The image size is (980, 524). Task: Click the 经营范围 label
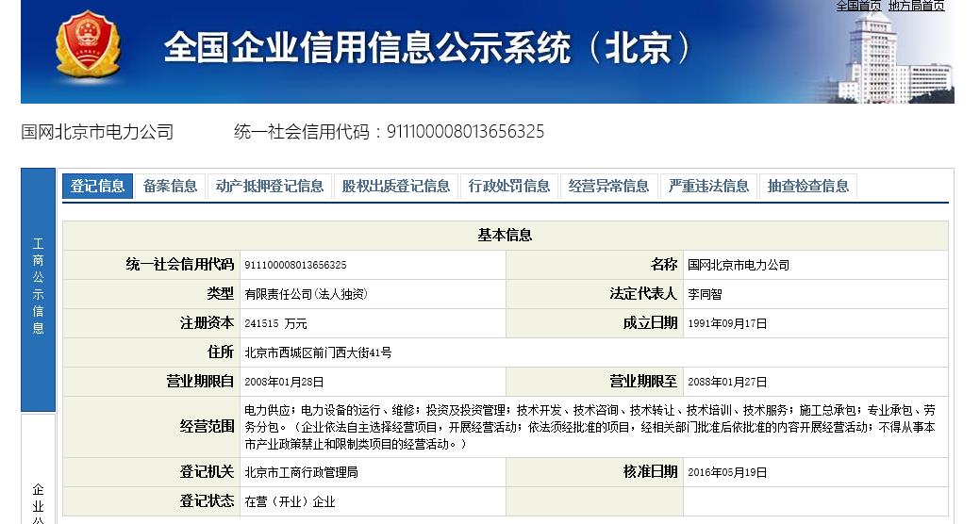coord(207,427)
